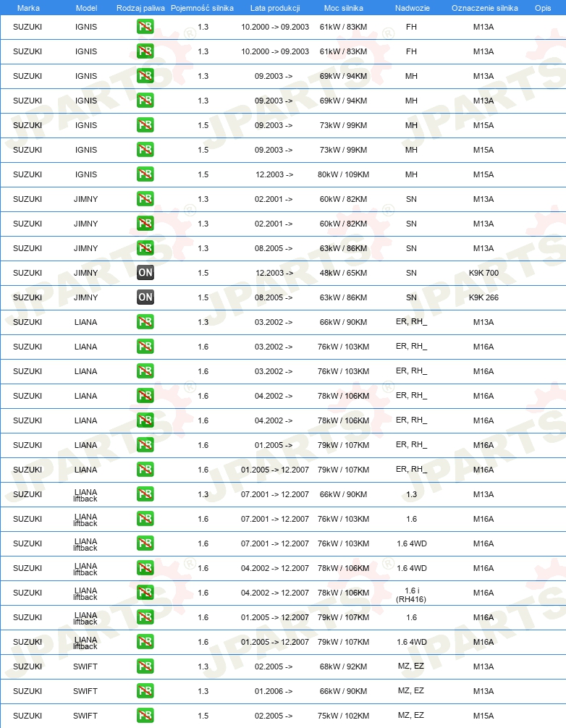This screenshot has width=566, height=728.
Task: Click the petrol icon in the 80kW Ignis row
Action: click(145, 174)
